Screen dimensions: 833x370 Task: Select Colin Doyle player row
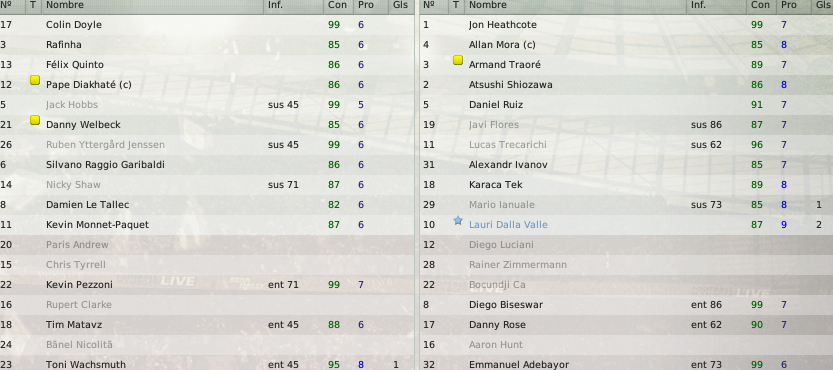(x=207, y=25)
